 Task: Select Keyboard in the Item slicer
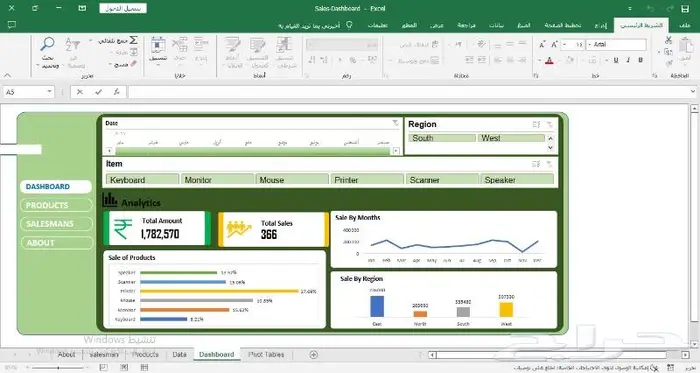(x=142, y=180)
